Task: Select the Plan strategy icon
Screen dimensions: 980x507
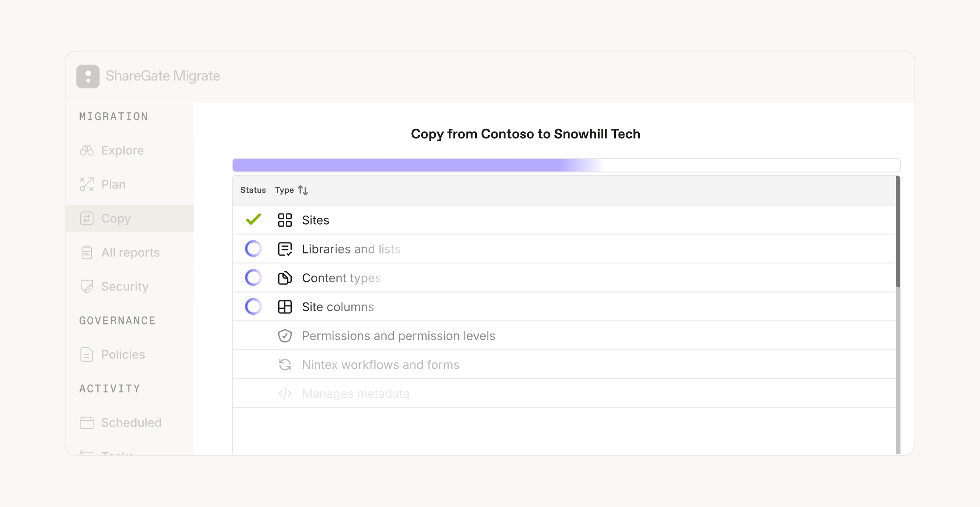Action: (87, 185)
